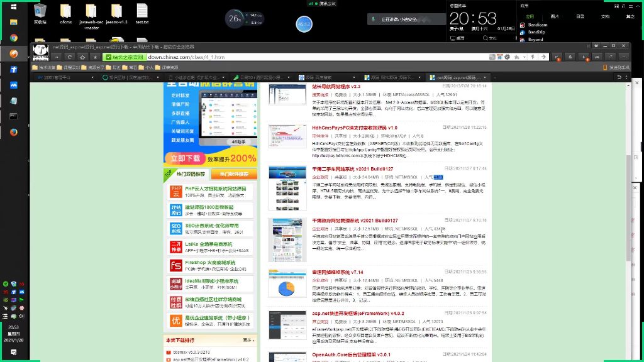
Task: Open 站长导航网站程序 v2.3 link
Action: [336, 87]
